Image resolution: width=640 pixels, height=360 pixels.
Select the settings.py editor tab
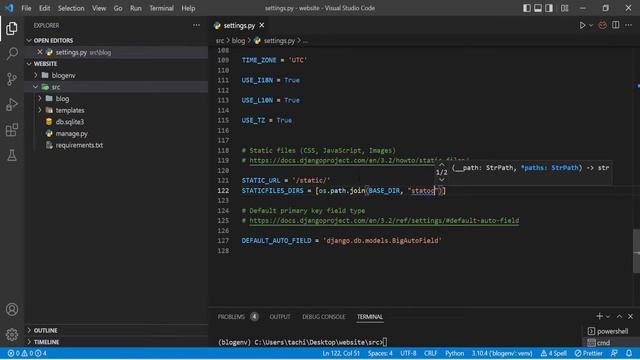(239, 25)
